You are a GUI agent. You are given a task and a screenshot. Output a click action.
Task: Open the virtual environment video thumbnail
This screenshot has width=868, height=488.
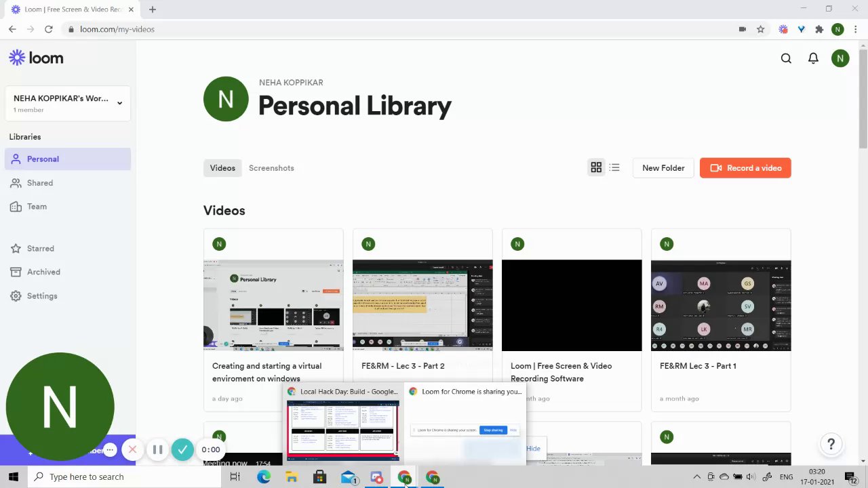pos(273,305)
